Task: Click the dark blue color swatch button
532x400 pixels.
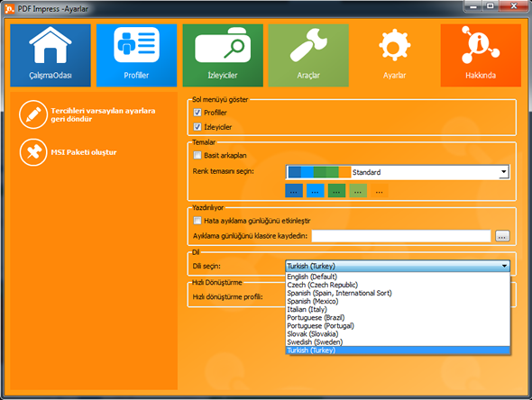Action: click(x=294, y=191)
